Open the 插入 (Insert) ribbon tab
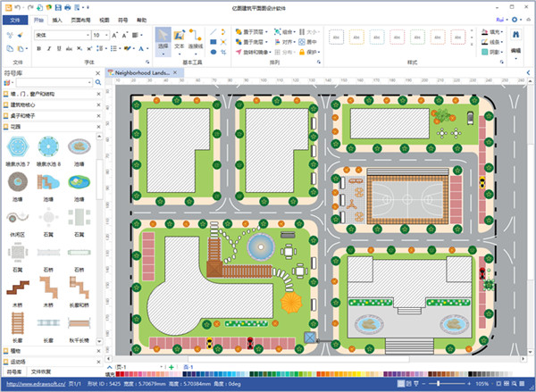This screenshot has width=536, height=392. (57, 18)
